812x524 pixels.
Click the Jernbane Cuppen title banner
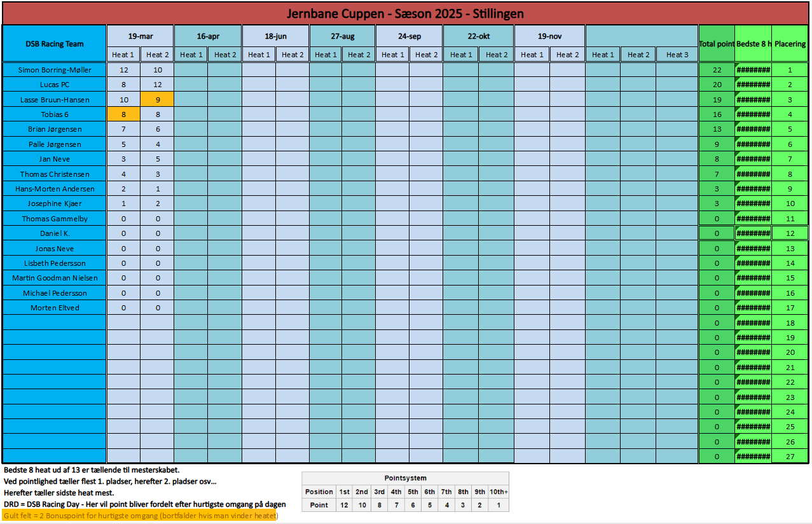tap(405, 13)
